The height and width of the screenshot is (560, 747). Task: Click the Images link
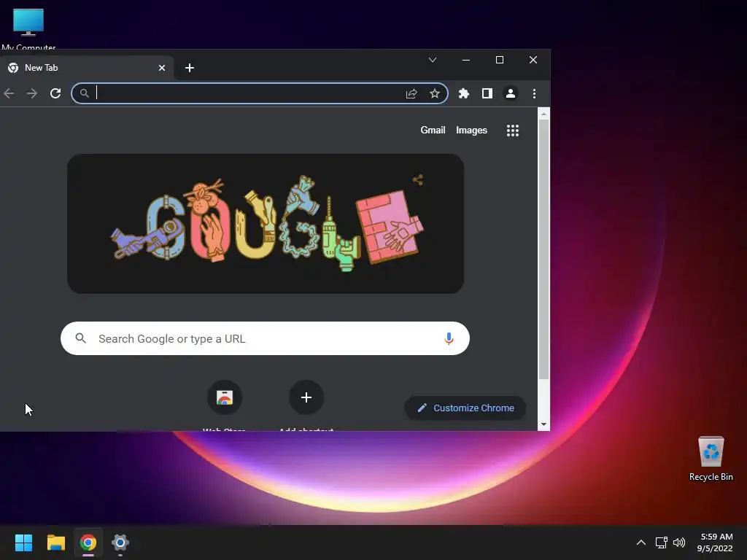[x=471, y=130]
